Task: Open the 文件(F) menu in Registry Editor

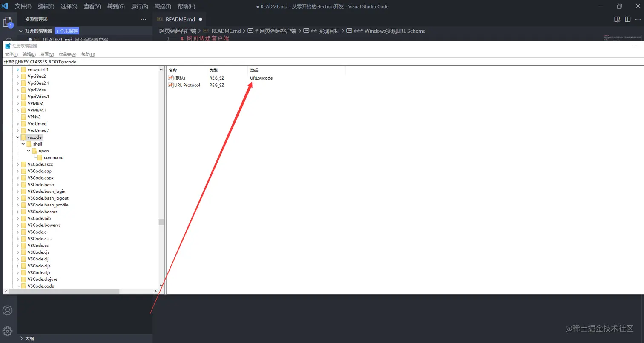Action: [11, 54]
